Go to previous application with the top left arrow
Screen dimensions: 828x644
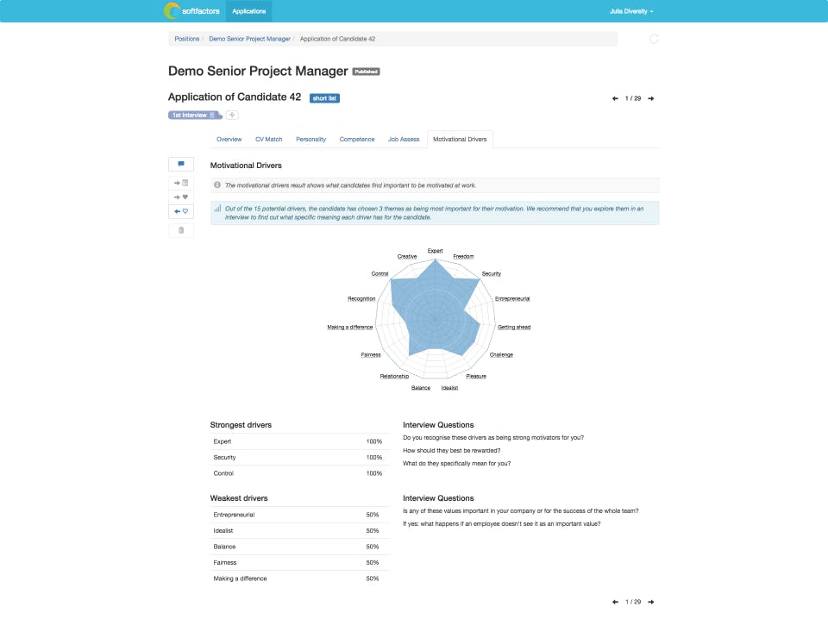pos(615,98)
